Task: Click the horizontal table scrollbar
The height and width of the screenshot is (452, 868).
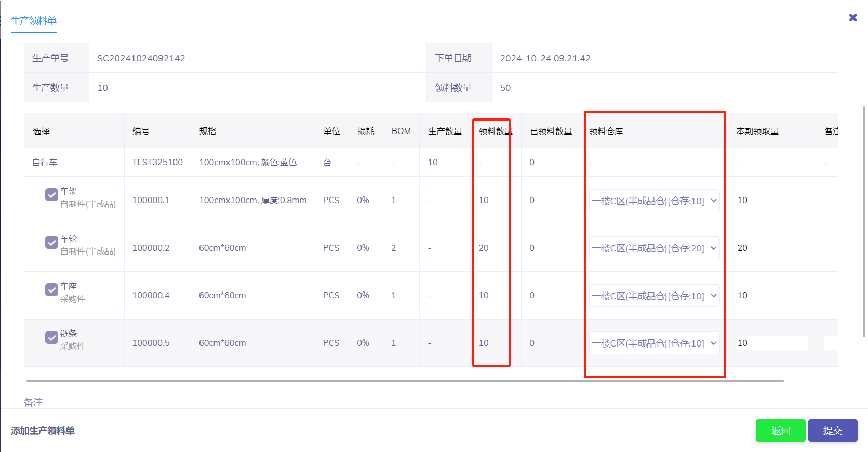Action: click(x=405, y=381)
